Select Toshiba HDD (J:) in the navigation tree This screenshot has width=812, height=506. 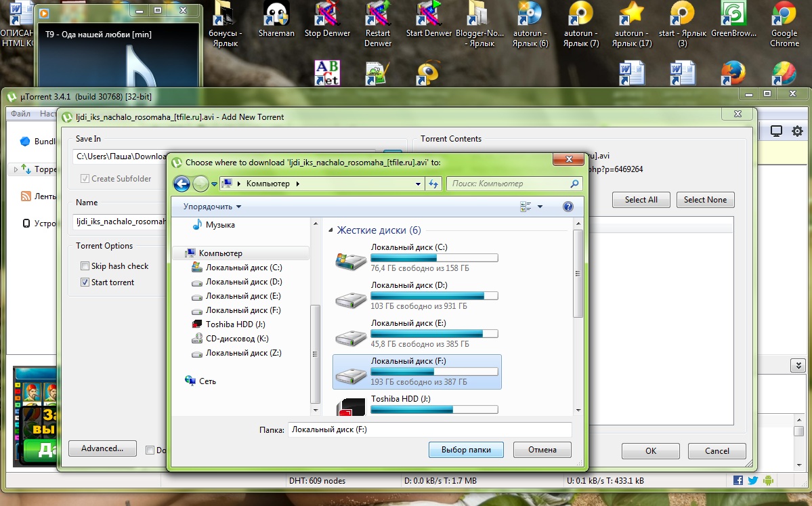point(235,324)
